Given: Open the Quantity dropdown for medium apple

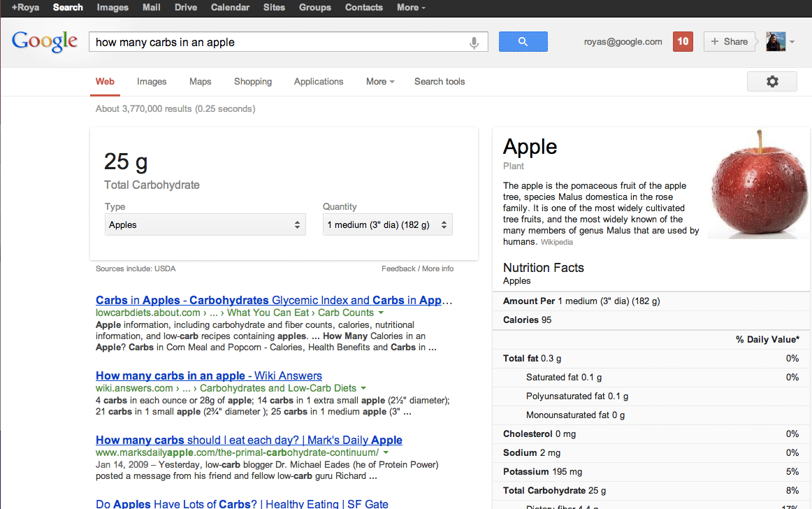Looking at the screenshot, I should pos(387,225).
